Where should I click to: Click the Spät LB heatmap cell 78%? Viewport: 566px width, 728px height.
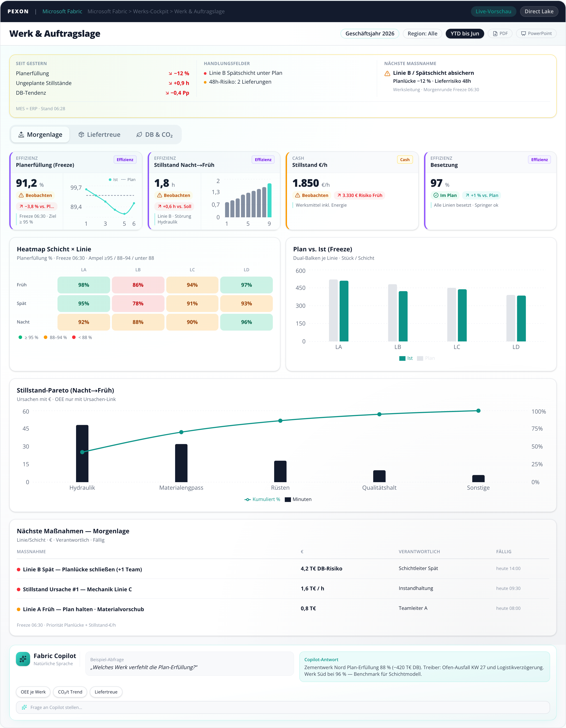tap(138, 304)
